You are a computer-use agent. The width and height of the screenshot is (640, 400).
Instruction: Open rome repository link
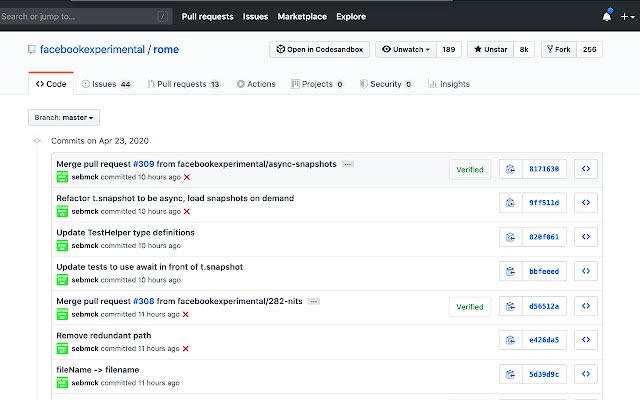coord(166,49)
